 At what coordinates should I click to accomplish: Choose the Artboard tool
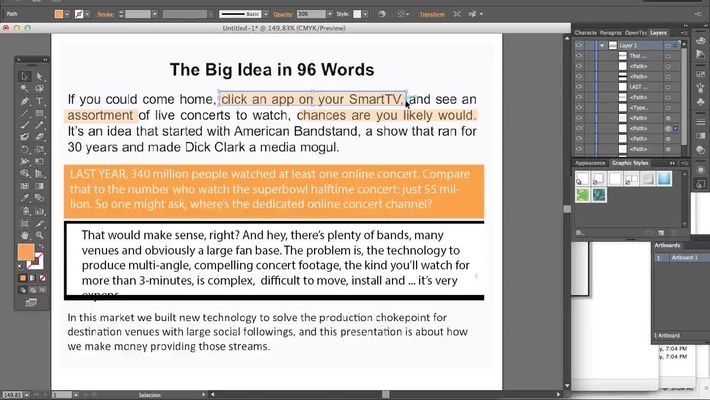coord(24,223)
